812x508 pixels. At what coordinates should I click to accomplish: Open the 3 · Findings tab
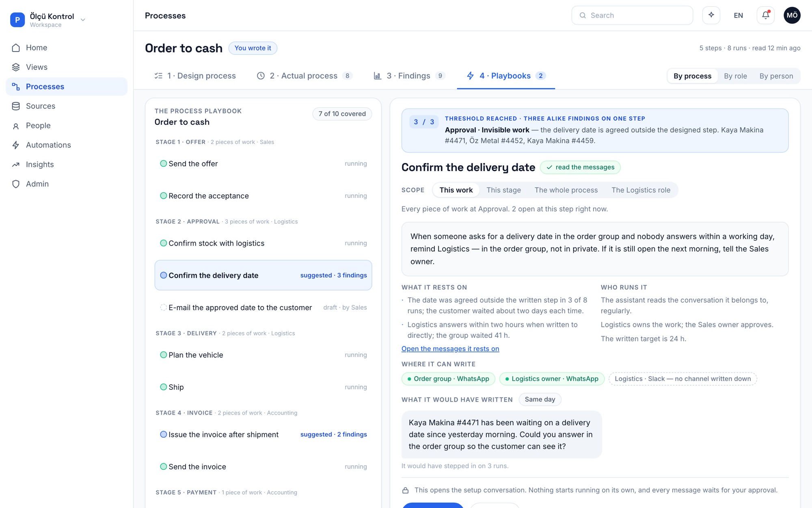click(409, 76)
